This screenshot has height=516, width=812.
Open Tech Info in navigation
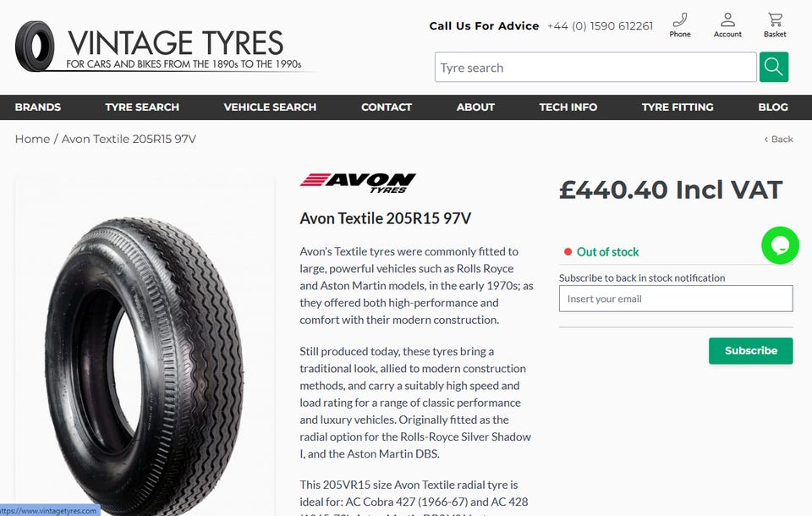568,107
